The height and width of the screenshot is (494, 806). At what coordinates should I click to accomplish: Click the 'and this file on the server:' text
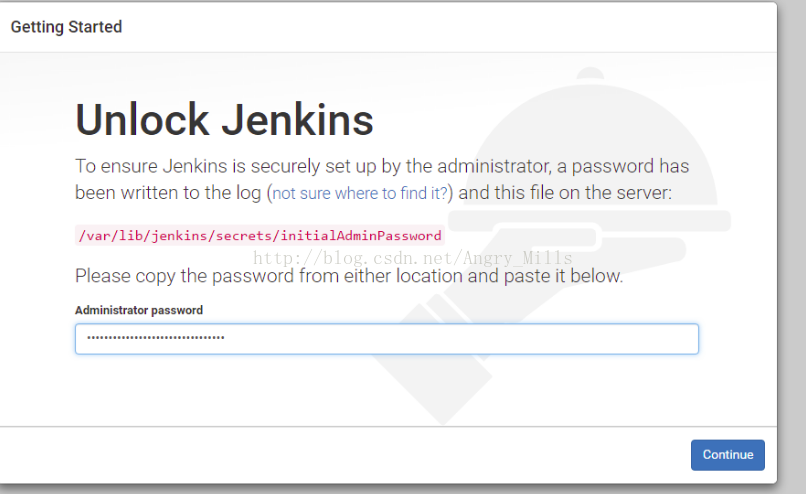coord(565,193)
